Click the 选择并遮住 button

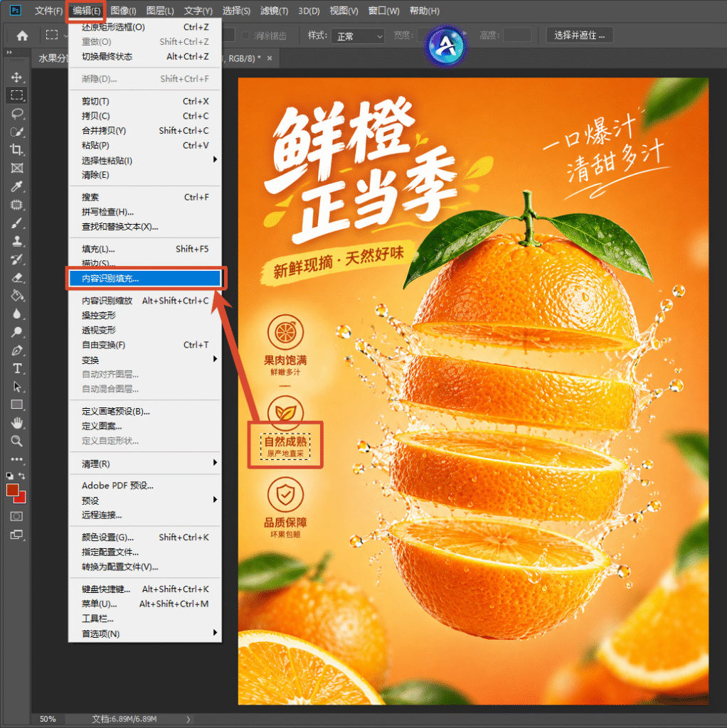click(579, 36)
